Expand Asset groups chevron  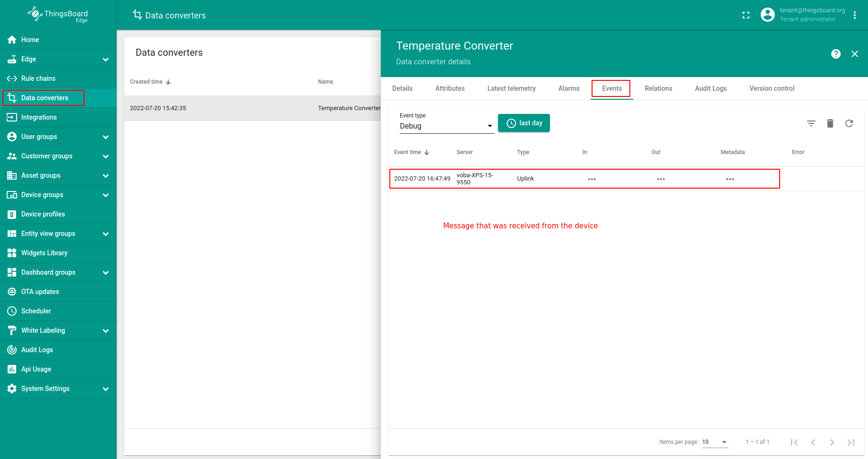(106, 176)
